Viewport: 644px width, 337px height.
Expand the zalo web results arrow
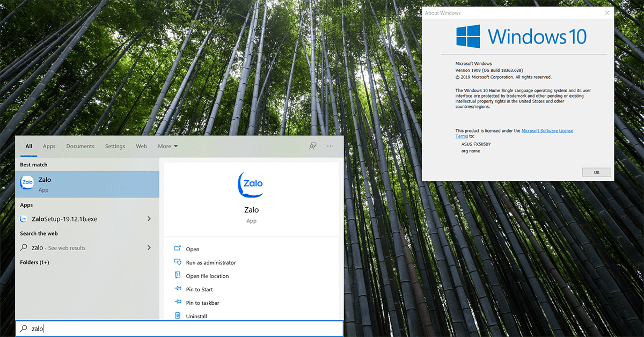(x=149, y=247)
